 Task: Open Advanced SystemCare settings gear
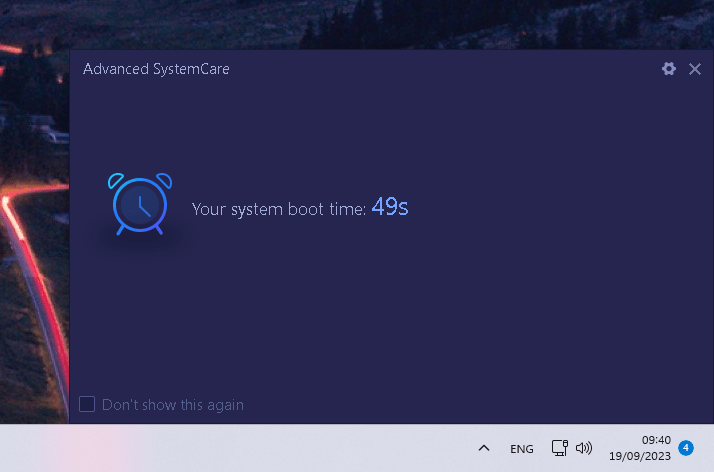[668, 69]
